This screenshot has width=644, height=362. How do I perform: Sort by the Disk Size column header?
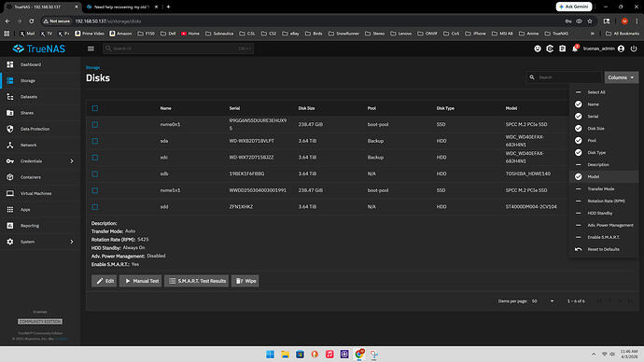click(x=306, y=108)
